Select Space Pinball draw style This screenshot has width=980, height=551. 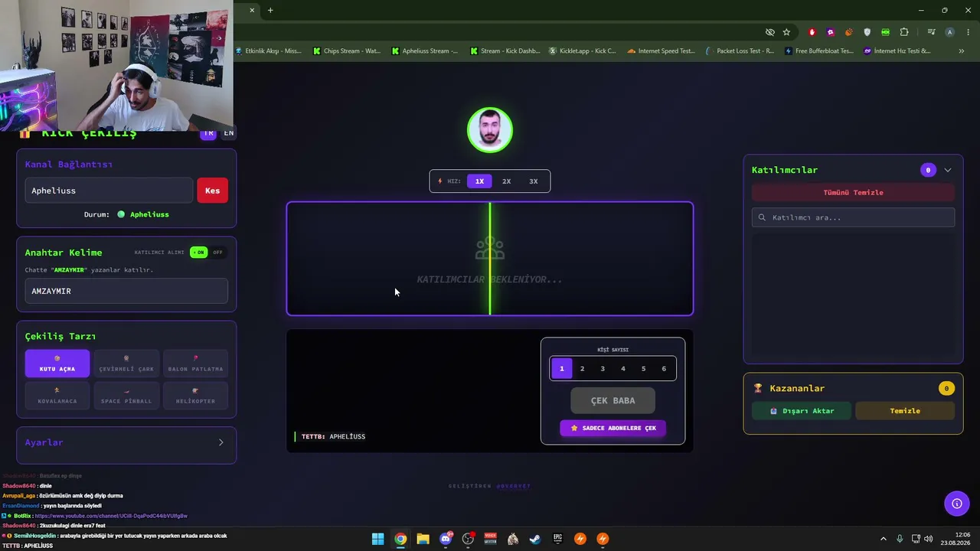[x=126, y=396]
